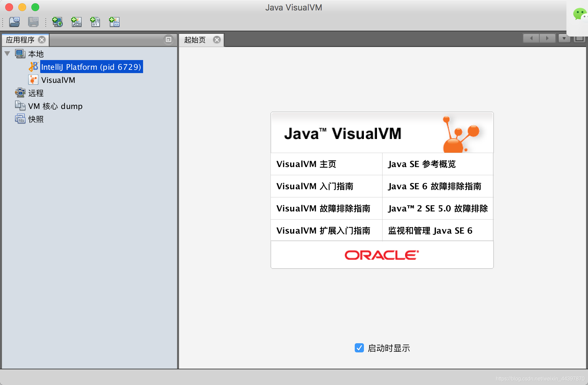Collapse the 本地 tree node
The height and width of the screenshot is (385, 588).
coord(8,54)
